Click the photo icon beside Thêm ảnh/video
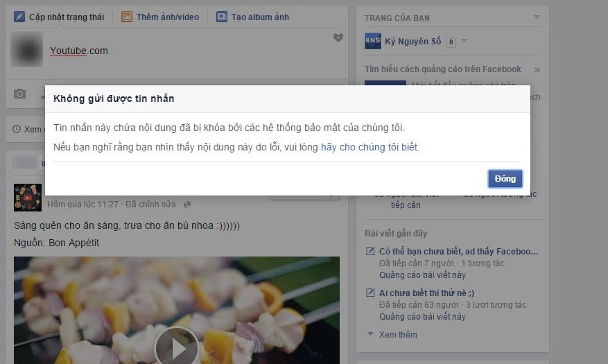The width and height of the screenshot is (608, 364). [127, 17]
